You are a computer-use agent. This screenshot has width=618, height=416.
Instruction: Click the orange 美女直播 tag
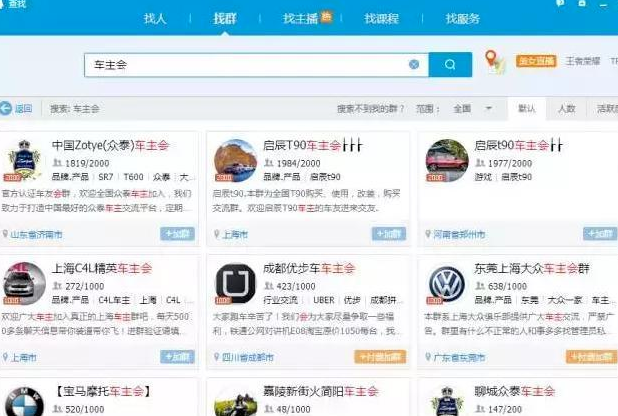click(x=536, y=61)
